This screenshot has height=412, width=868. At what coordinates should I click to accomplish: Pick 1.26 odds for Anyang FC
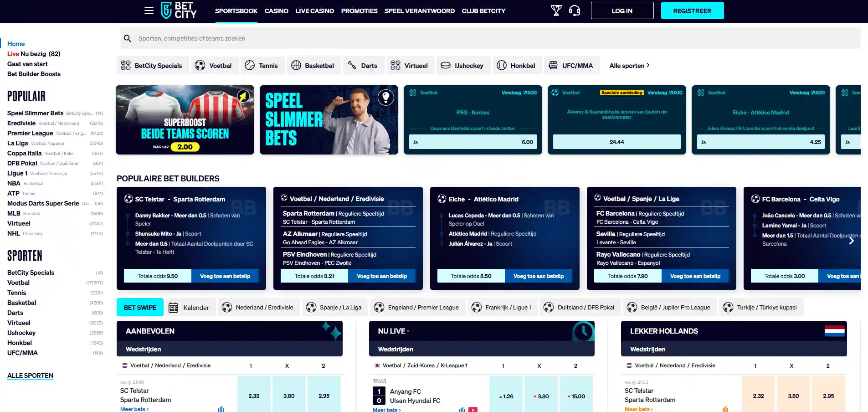[x=506, y=395]
